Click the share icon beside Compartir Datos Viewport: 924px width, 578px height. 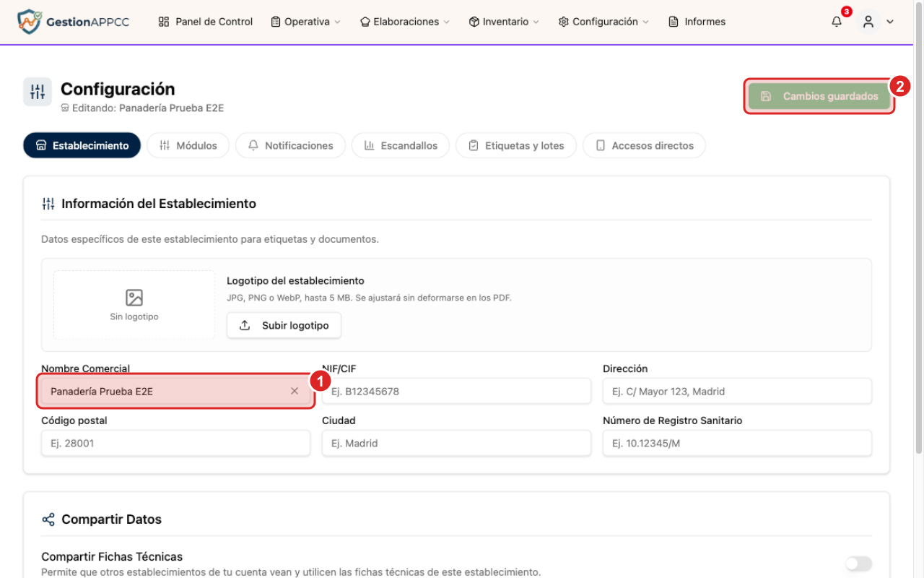[48, 519]
